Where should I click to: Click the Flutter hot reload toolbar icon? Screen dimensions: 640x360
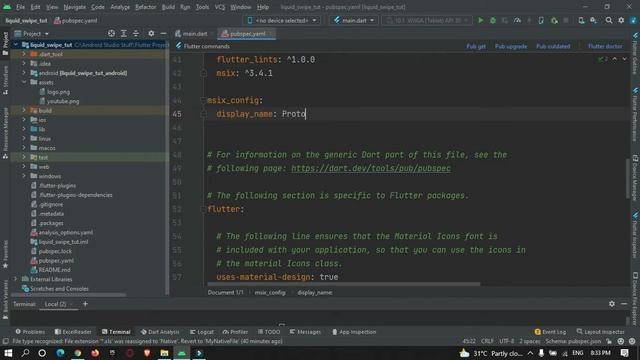tap(529, 20)
